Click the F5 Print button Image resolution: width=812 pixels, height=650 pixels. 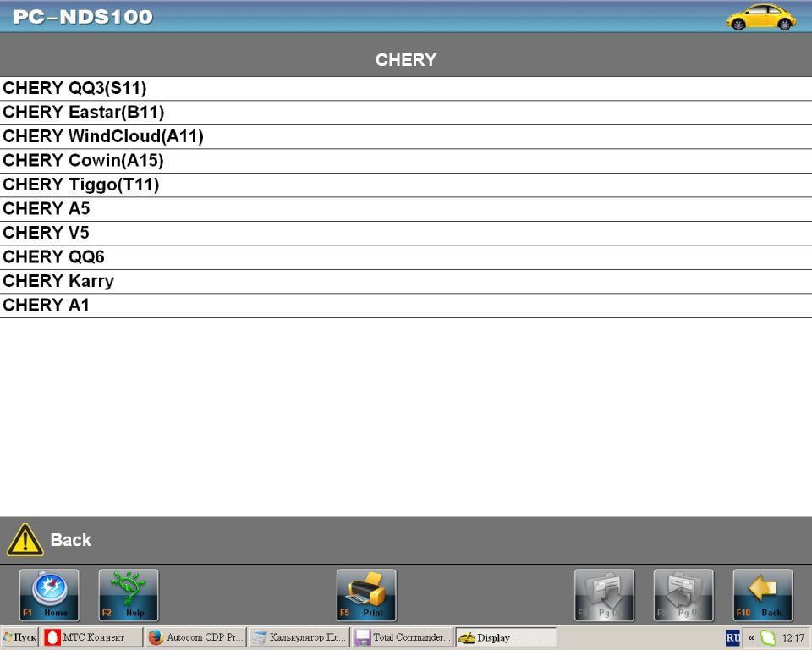(x=366, y=595)
